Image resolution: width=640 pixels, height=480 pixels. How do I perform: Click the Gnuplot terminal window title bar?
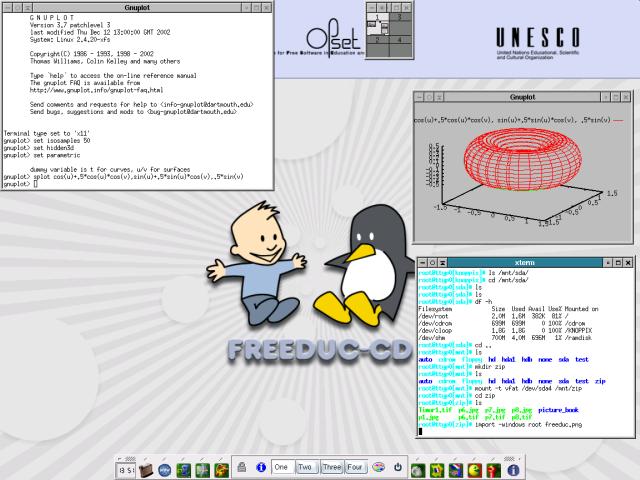tap(137, 8)
